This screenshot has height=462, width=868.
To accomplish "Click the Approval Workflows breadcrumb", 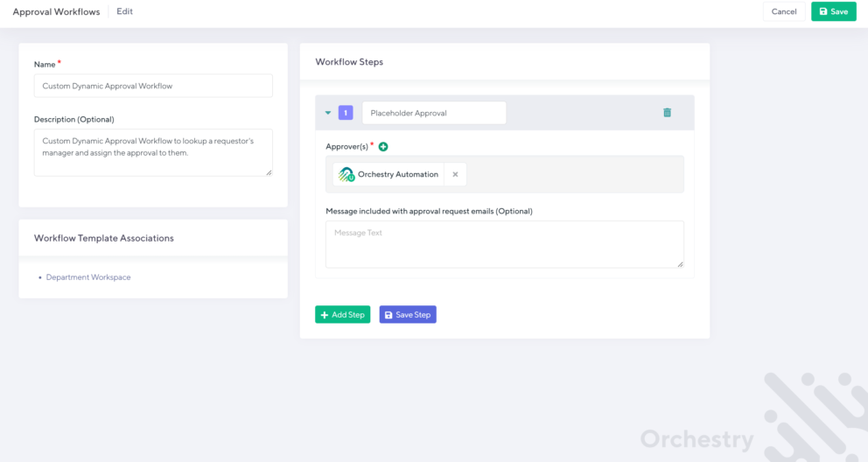I will click(57, 11).
